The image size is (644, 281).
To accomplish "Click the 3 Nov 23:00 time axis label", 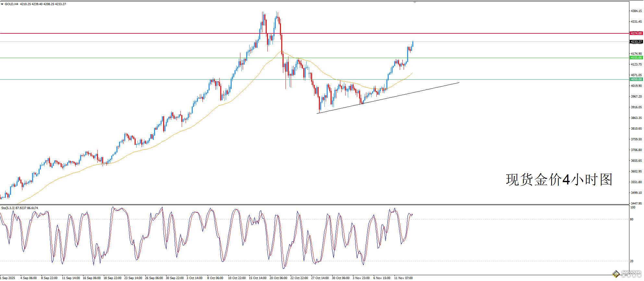I will pyautogui.click(x=361, y=278).
